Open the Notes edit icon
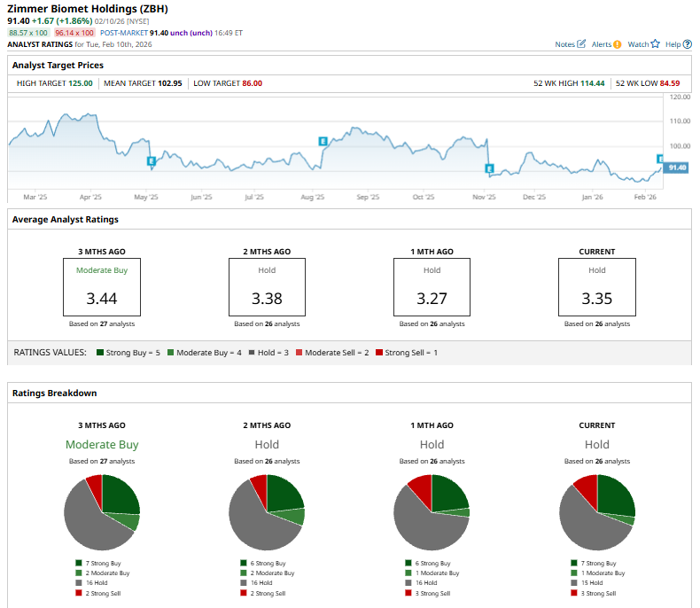 click(x=581, y=43)
